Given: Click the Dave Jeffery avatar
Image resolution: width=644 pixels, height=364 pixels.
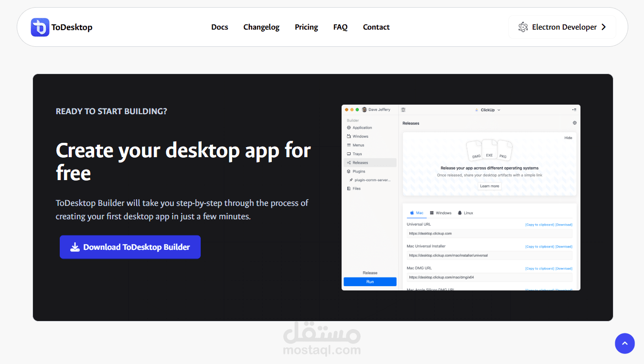Looking at the screenshot, I should [365, 110].
